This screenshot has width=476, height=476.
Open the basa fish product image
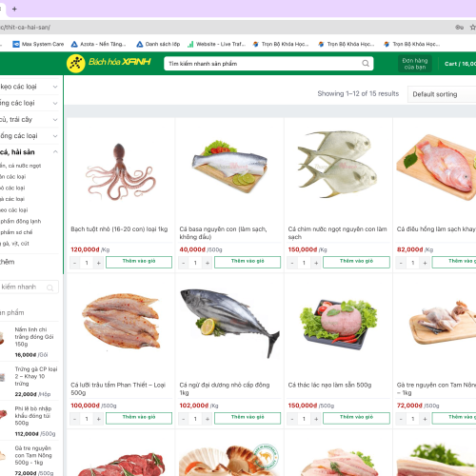pos(229,167)
